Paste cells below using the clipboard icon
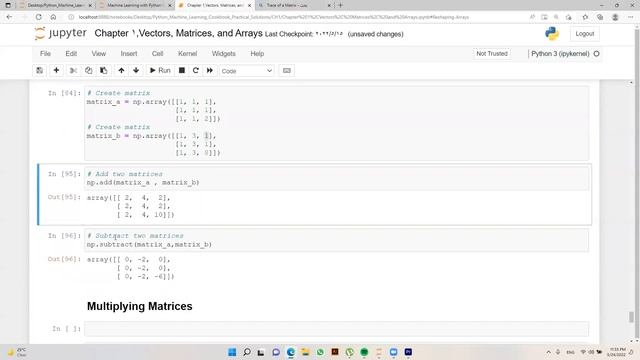 click(x=104, y=71)
